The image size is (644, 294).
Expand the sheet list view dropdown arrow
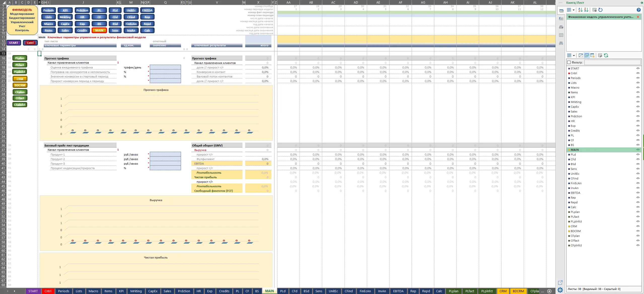(x=574, y=56)
